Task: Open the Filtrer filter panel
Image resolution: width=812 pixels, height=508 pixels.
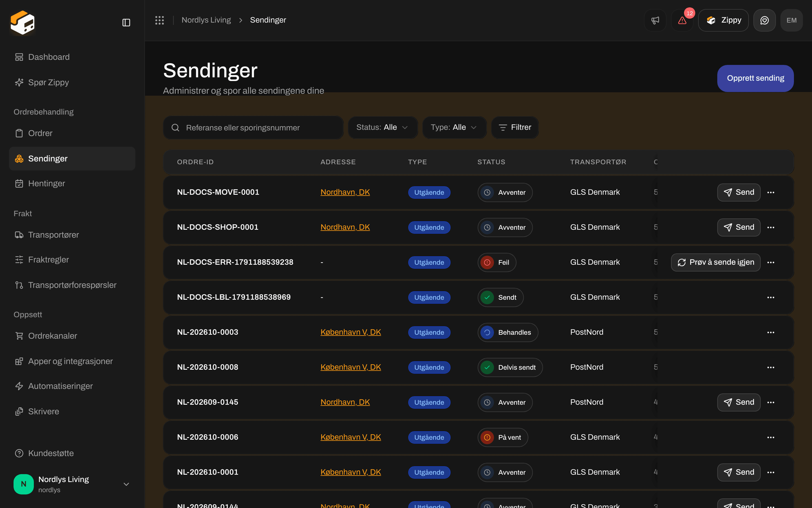Action: [515, 127]
